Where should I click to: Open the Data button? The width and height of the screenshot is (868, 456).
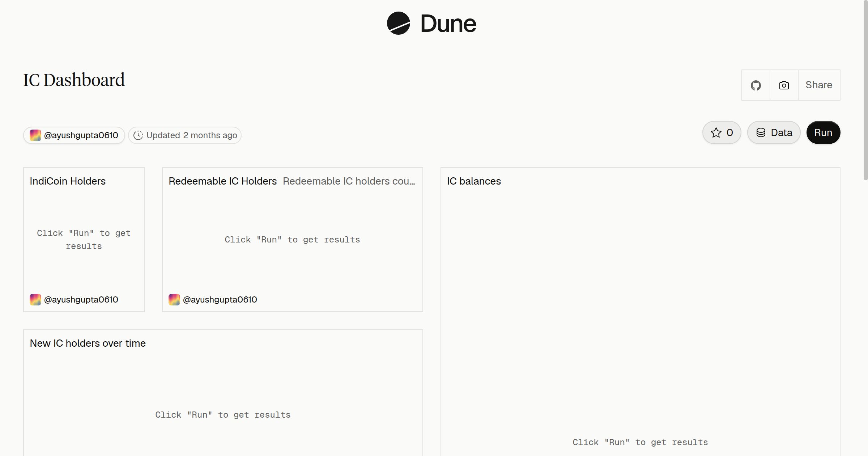tap(774, 132)
